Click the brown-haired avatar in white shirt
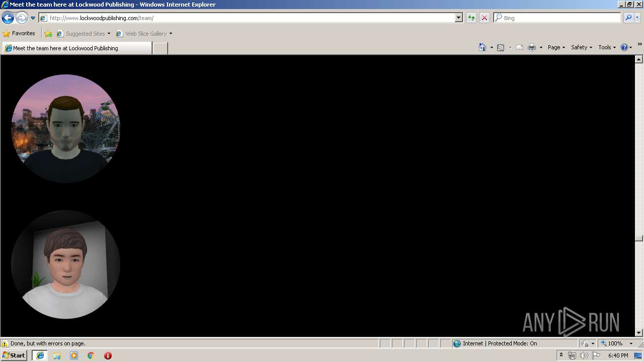 tap(65, 264)
